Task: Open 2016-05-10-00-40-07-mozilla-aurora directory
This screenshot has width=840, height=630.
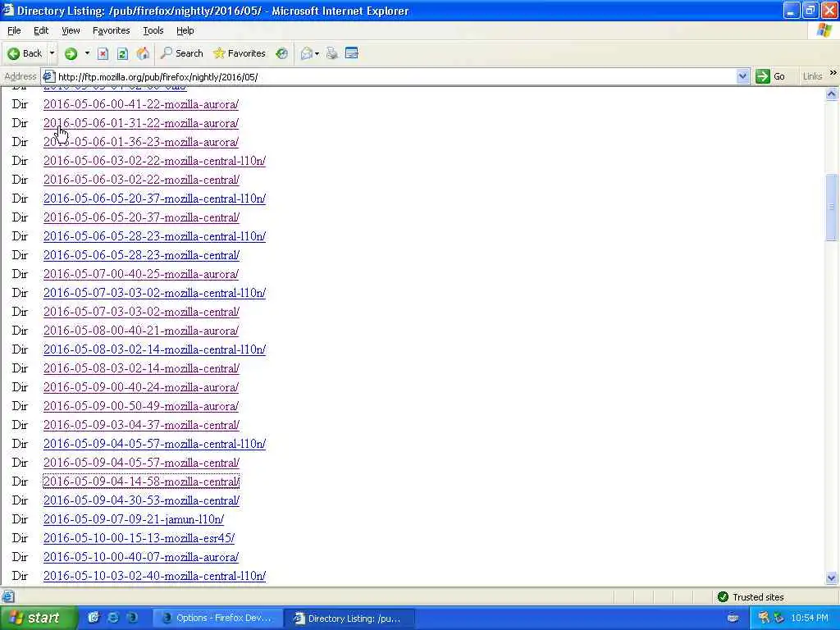Action: click(141, 557)
